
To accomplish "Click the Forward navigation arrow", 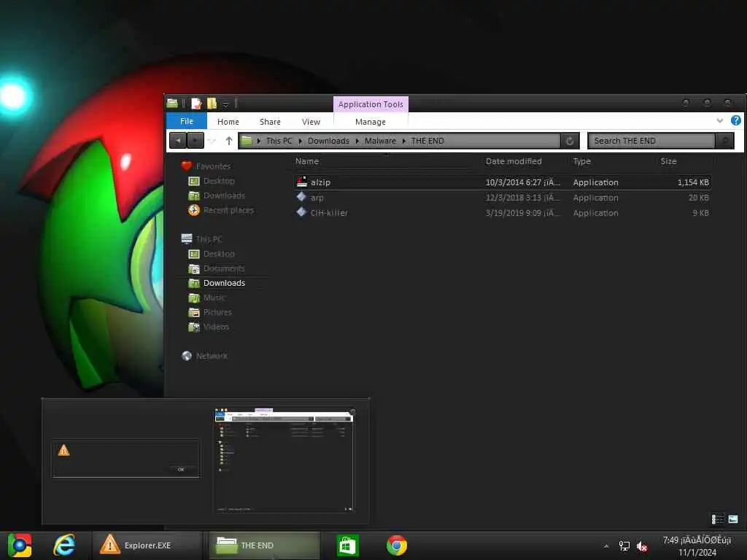I will tap(196, 141).
